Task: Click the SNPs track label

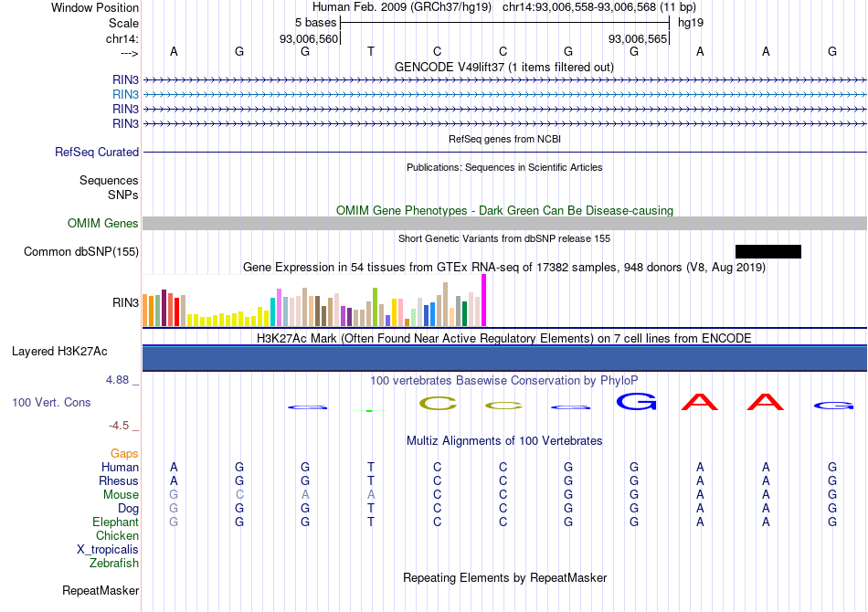Action: (x=123, y=195)
